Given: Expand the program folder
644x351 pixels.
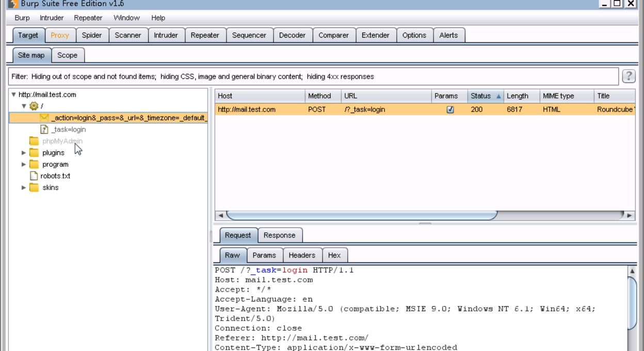Looking at the screenshot, I should tap(24, 164).
